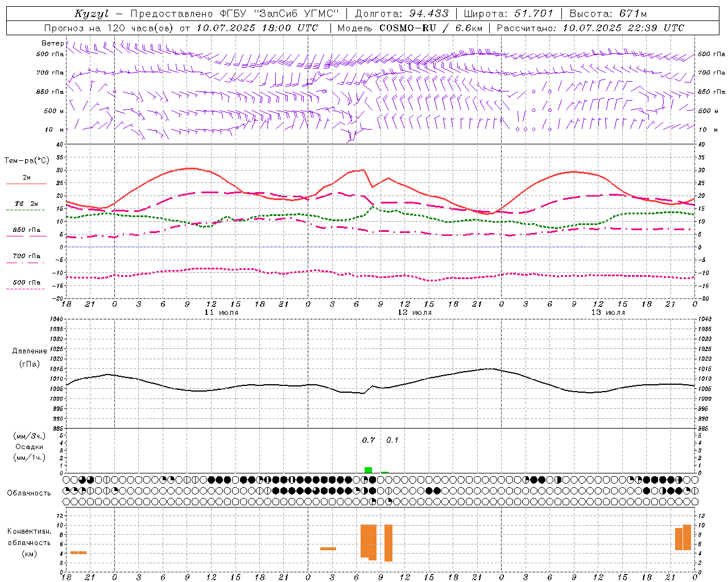Click the small orange convective bar at 4 km
The height and width of the screenshot is (582, 728).
[78, 552]
